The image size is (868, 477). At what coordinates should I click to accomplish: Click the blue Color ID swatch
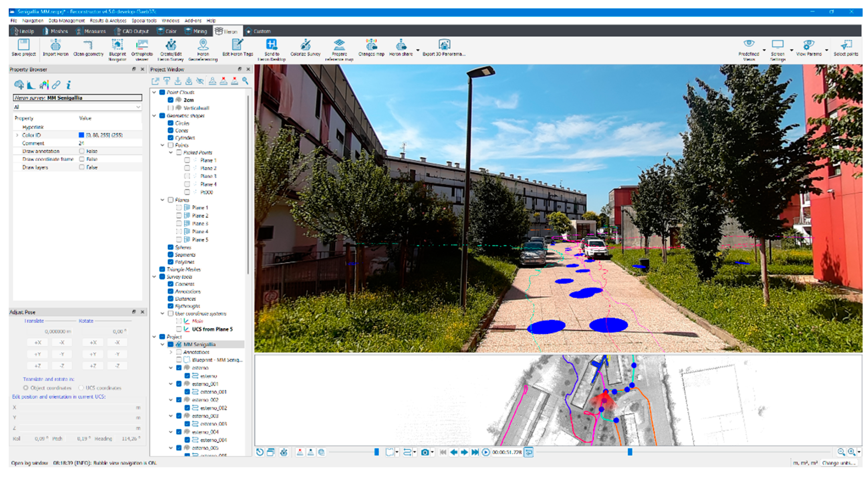(x=81, y=135)
